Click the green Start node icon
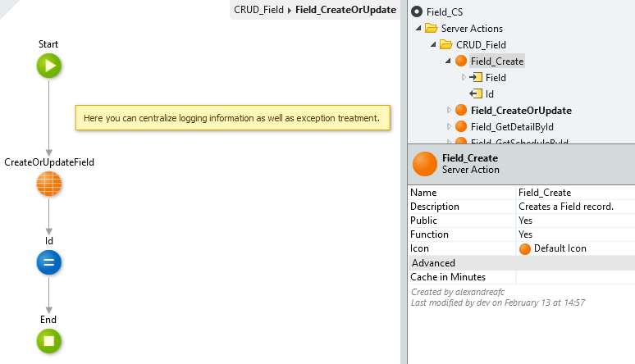Image resolution: width=635 pixels, height=364 pixels. point(48,66)
